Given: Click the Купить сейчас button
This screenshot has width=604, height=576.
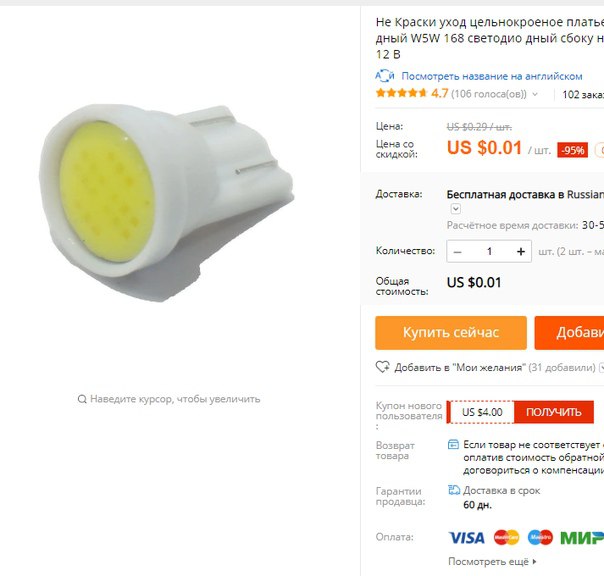Looking at the screenshot, I should point(451,333).
